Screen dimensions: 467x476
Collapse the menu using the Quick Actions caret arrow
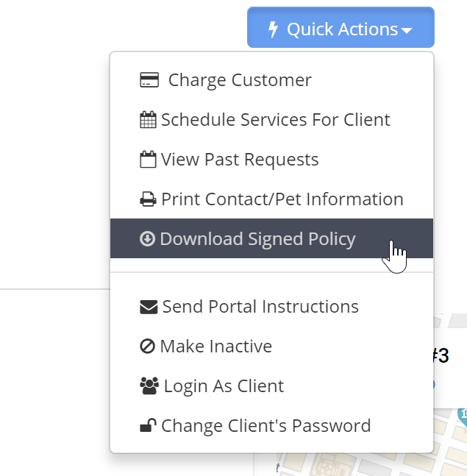[407, 30]
